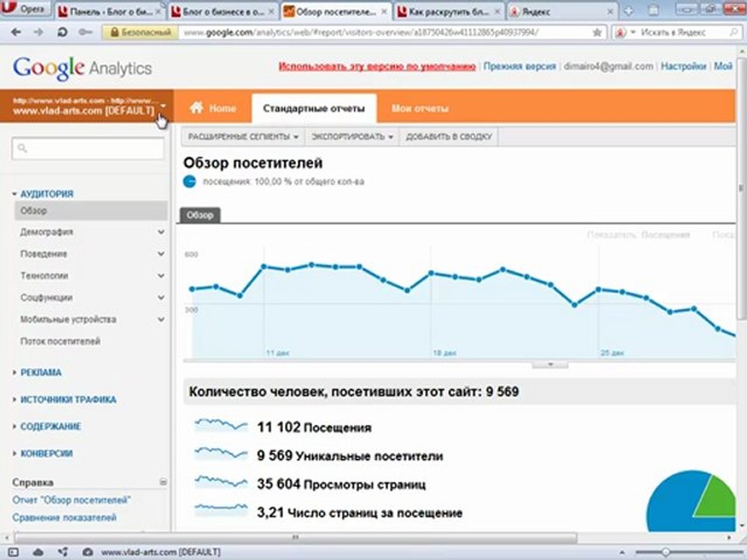
Task: Open the Opera menu button
Action: coord(26,8)
